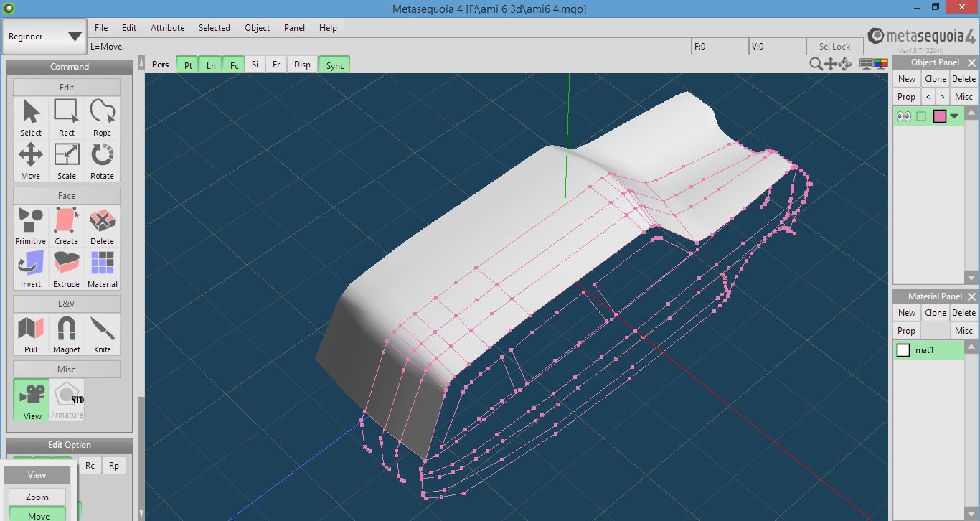Open the Beginner mode dropdown
The width and height of the screenshot is (980, 521).
coord(45,37)
